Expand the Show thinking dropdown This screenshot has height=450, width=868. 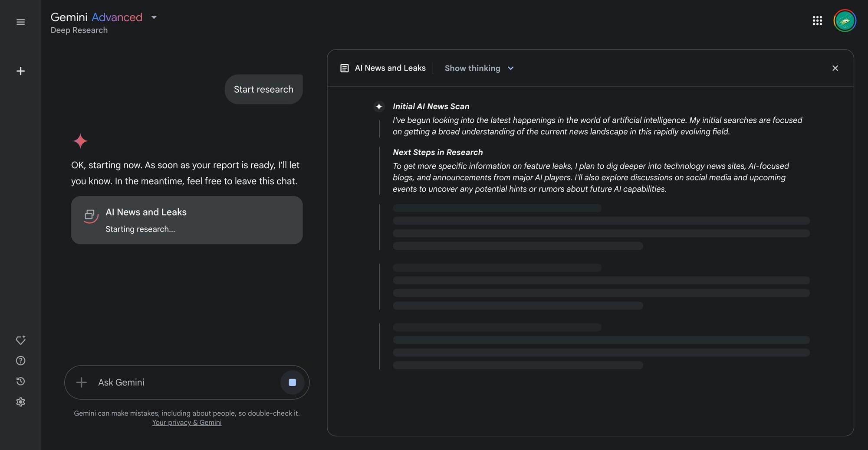[479, 68]
